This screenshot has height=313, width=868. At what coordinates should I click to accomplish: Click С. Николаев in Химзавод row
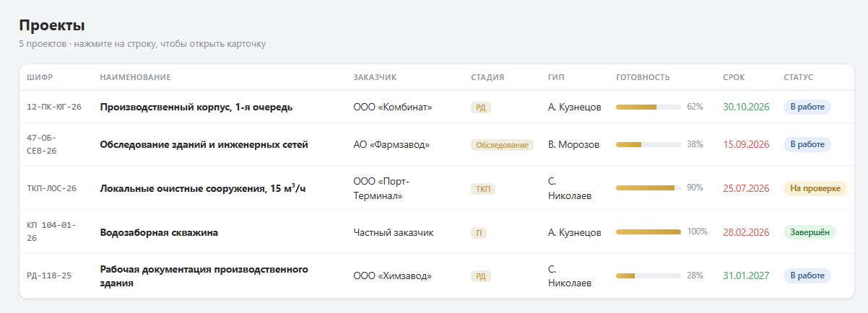(570, 275)
